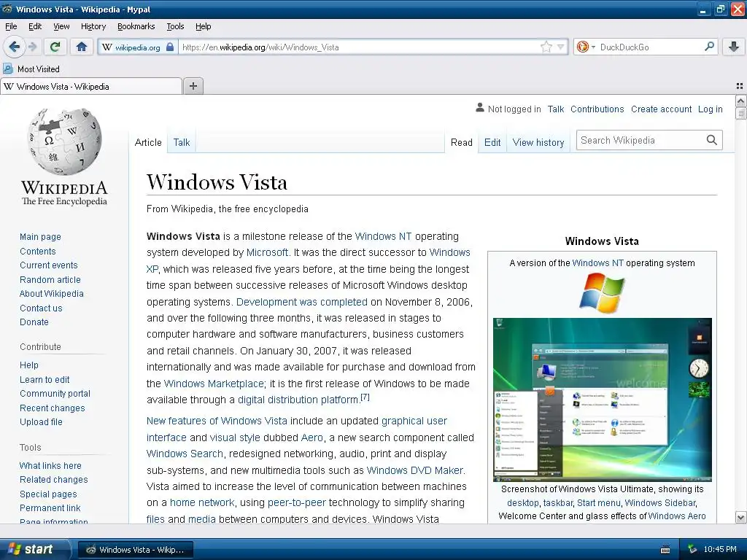
Task: Open the Bookmarks menu
Action: (x=136, y=27)
